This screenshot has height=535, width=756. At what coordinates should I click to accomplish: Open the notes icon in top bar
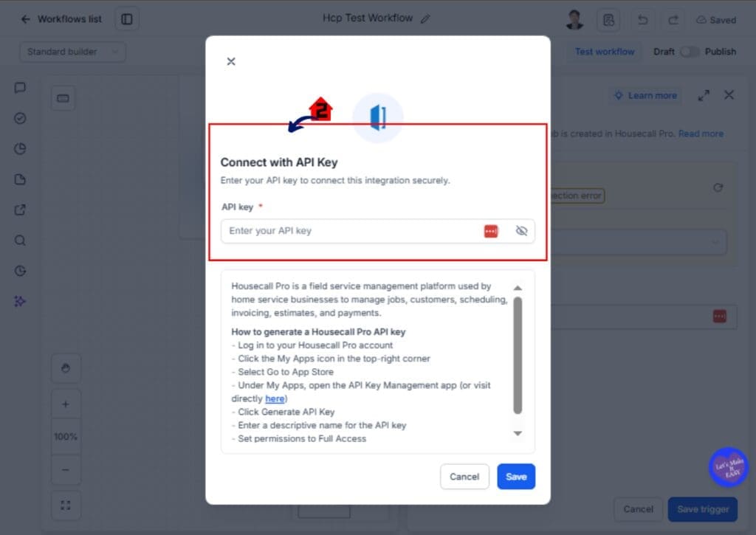click(608, 20)
